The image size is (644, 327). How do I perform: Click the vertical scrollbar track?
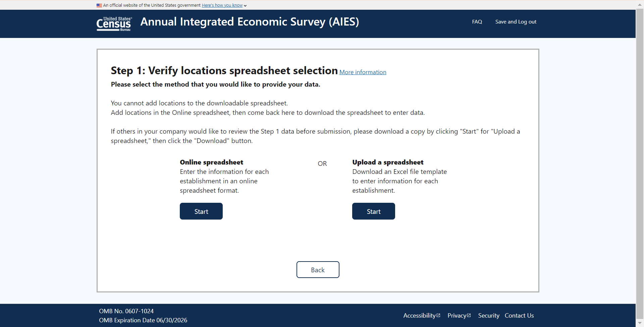[640, 168]
